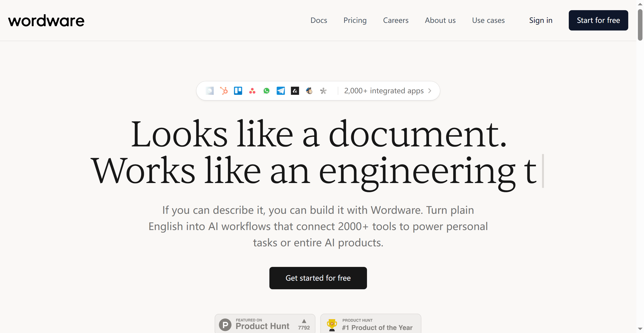The image size is (644, 333).
Task: Click the Telegram paper plane icon
Action: 281,91
